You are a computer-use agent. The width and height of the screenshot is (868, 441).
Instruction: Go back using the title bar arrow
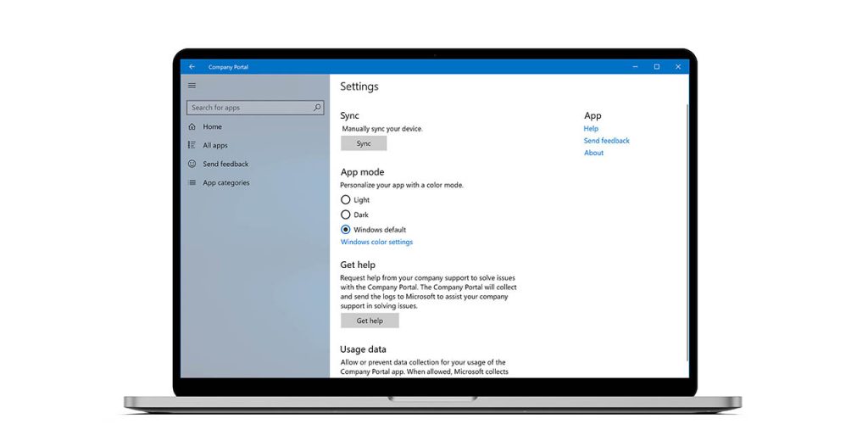coord(192,67)
